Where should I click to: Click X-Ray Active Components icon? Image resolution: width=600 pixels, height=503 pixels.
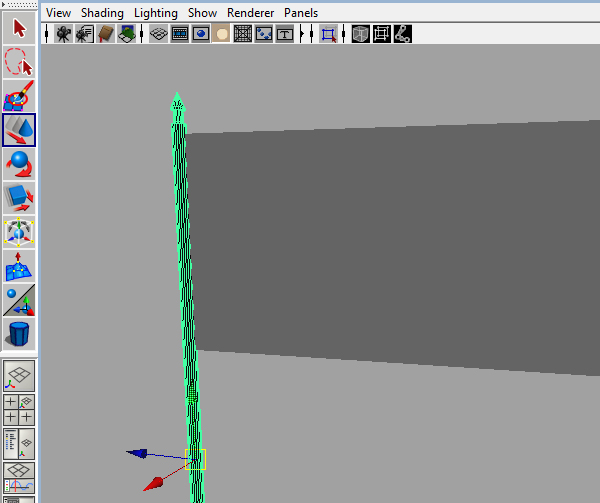click(382, 34)
